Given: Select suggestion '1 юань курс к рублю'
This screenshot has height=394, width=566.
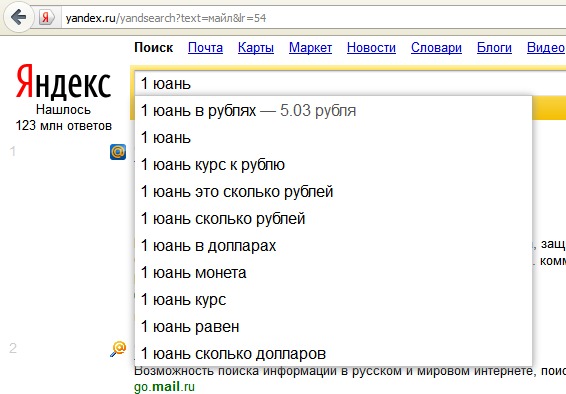Looking at the screenshot, I should point(333,165).
